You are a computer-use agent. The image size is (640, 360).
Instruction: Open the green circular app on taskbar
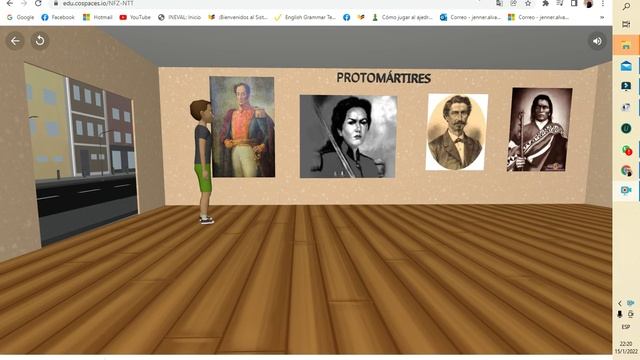pos(626,129)
